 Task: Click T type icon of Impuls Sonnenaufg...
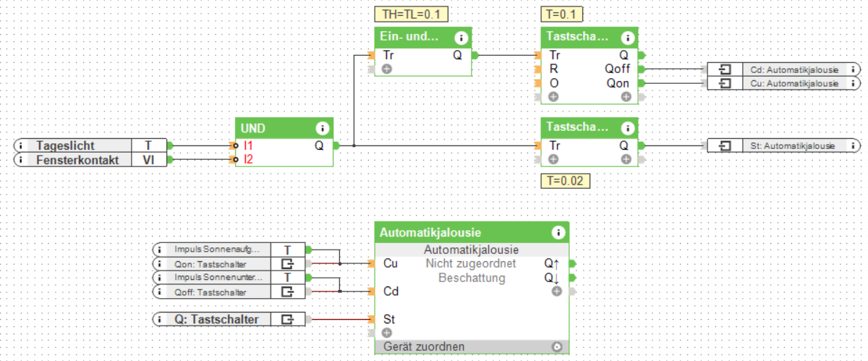287,249
